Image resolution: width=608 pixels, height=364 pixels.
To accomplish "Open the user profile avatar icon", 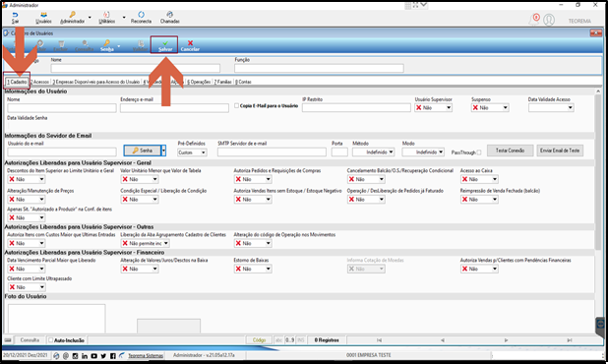I will point(549,20).
